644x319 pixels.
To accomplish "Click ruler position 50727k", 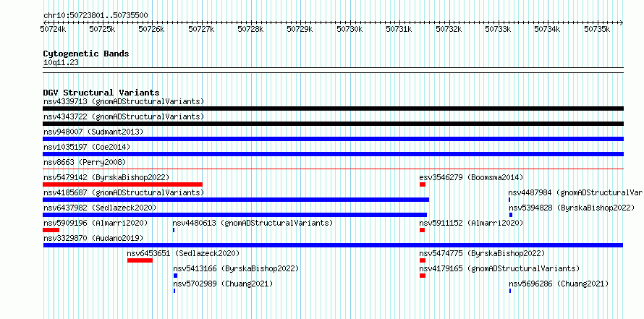I will click(x=201, y=29).
